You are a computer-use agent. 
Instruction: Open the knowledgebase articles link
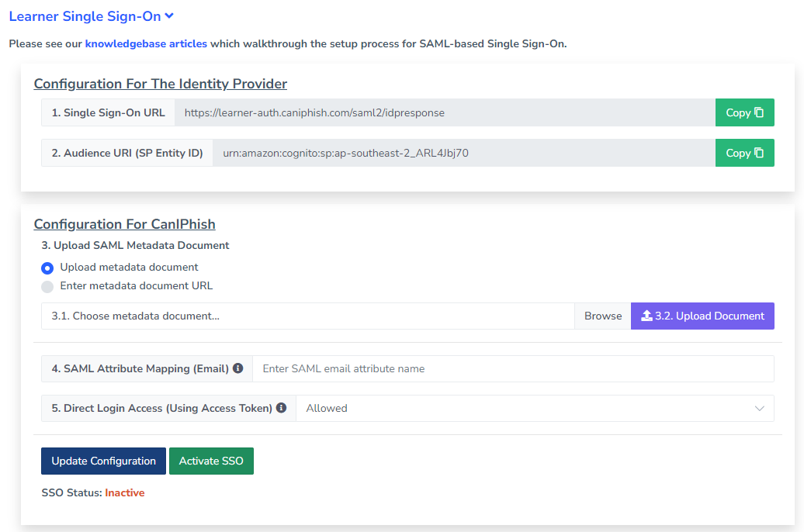point(145,43)
